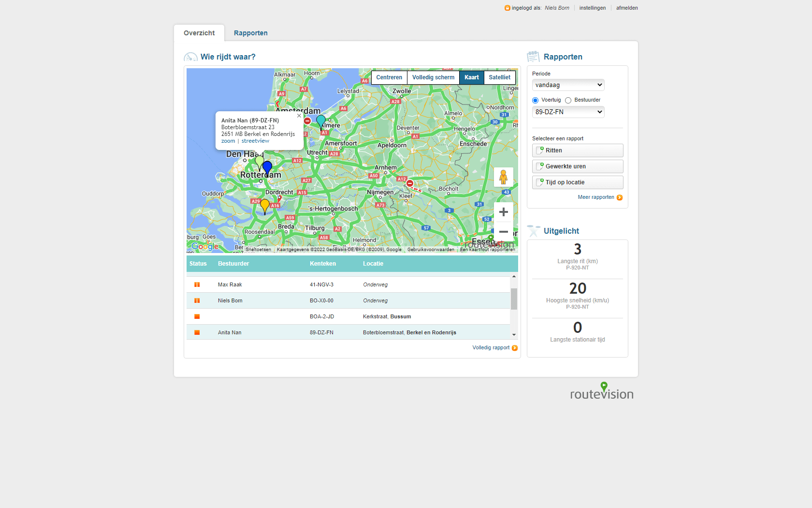
Task: Click the light green map marker
Action: 260,162
